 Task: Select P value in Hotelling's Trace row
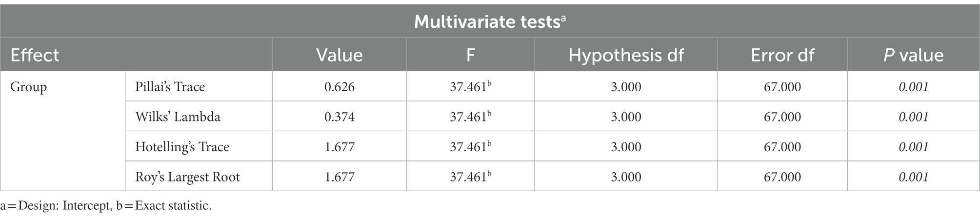tap(914, 147)
